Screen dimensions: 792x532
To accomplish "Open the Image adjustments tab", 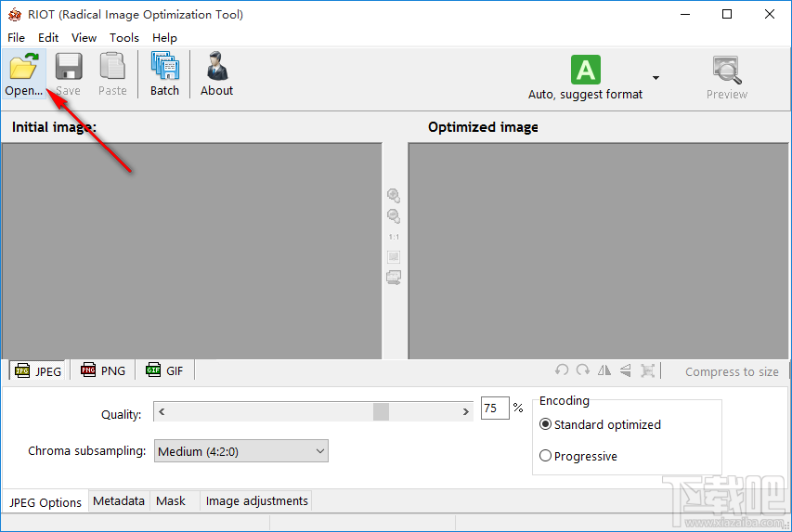I will click(x=256, y=500).
